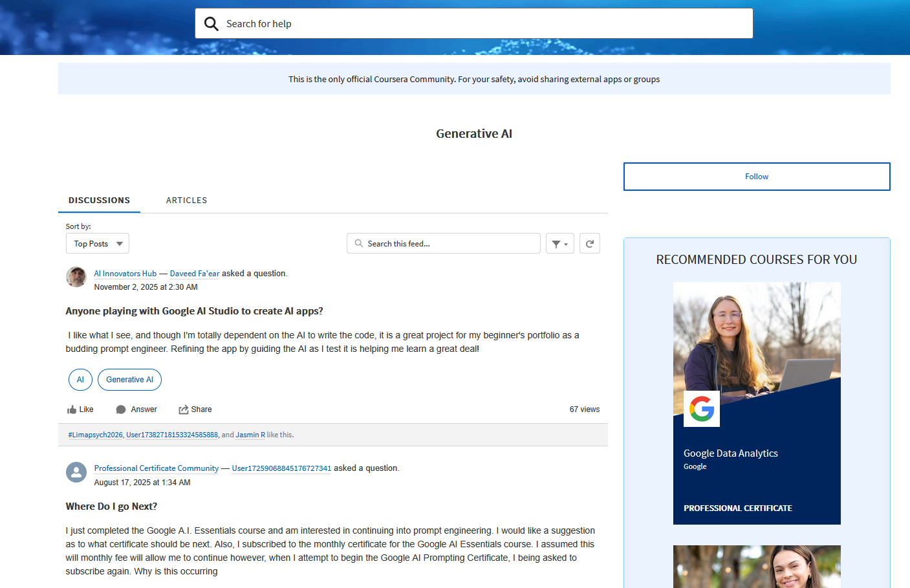Follow the Generative AI topic
This screenshot has width=910, height=588.
(x=757, y=177)
